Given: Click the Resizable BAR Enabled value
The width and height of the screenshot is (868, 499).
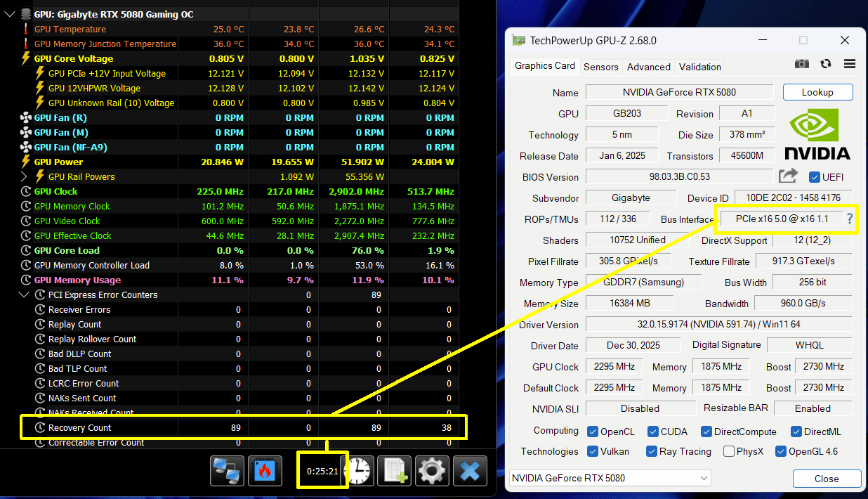Looking at the screenshot, I should (813, 408).
